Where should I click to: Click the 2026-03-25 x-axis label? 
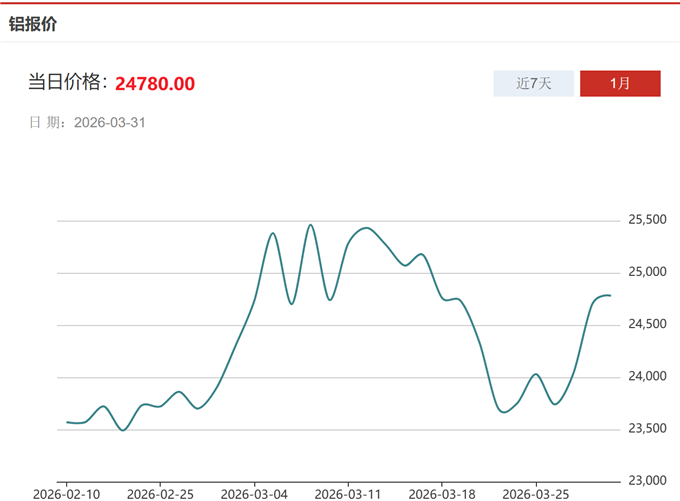coord(536,494)
